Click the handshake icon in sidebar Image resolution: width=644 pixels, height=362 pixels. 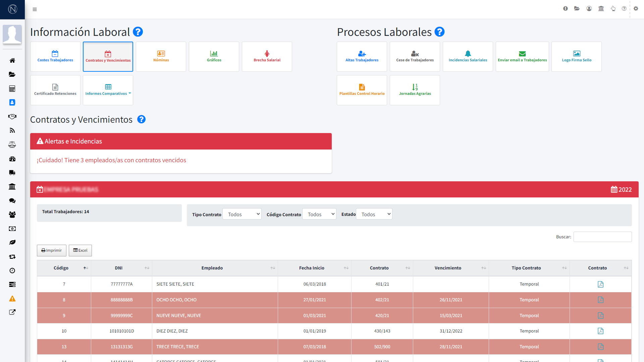click(12, 117)
